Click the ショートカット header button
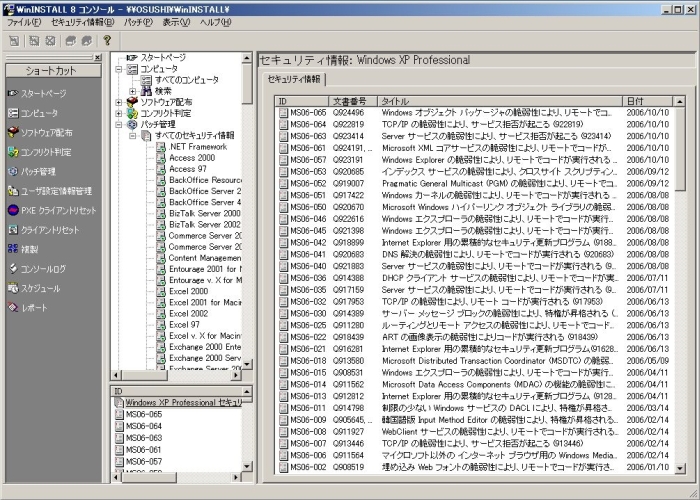The image size is (700, 500). 53,71
